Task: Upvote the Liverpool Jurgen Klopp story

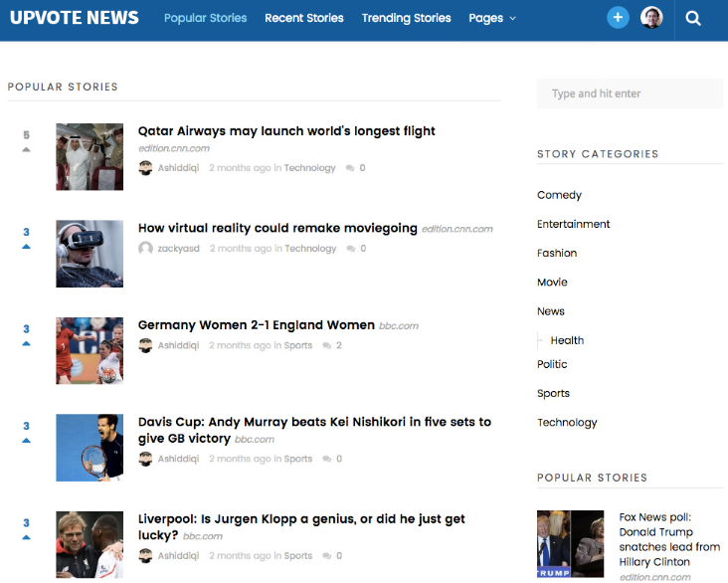Action: (27, 537)
